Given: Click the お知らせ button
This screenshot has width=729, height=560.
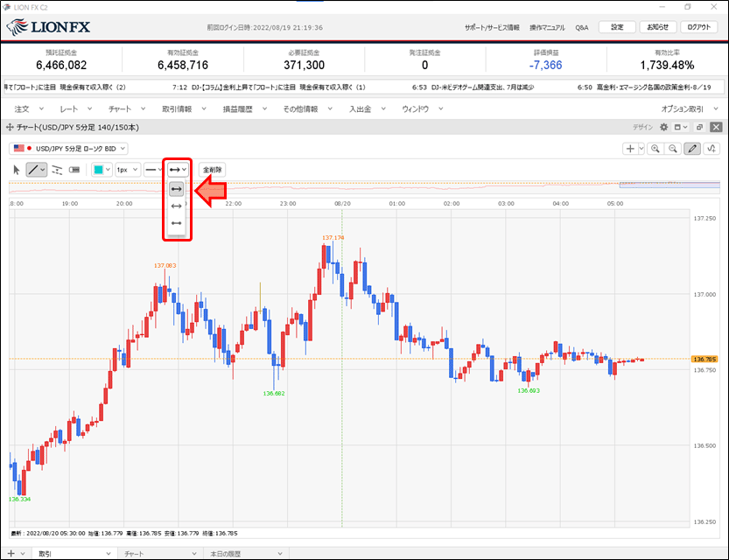Looking at the screenshot, I should click(658, 27).
